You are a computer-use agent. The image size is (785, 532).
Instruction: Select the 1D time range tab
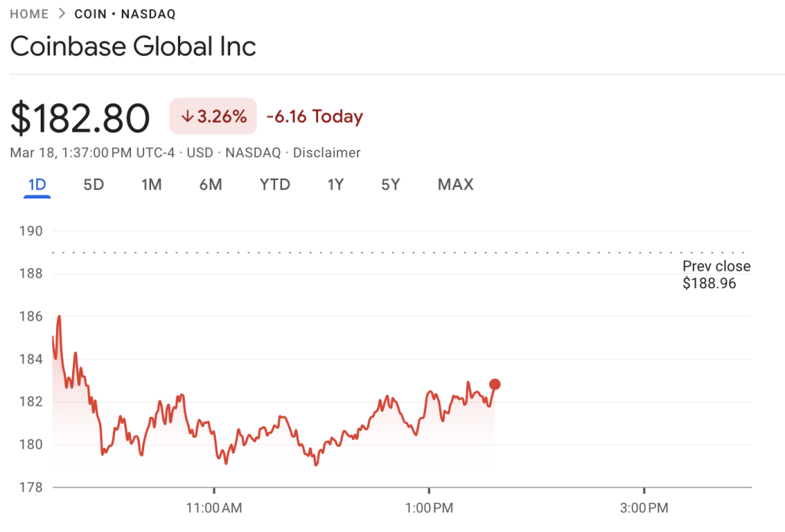click(x=37, y=185)
